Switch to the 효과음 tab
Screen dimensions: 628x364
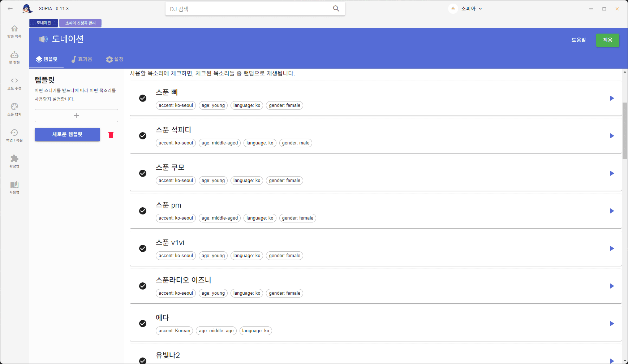(82, 59)
